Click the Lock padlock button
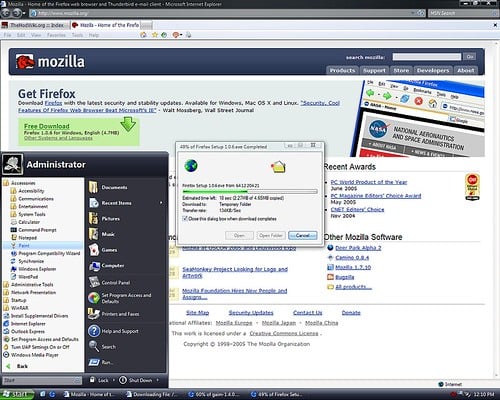The image size is (500, 400). [92, 380]
